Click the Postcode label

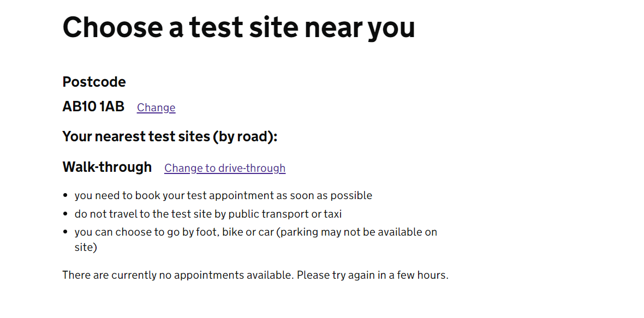coord(94,82)
